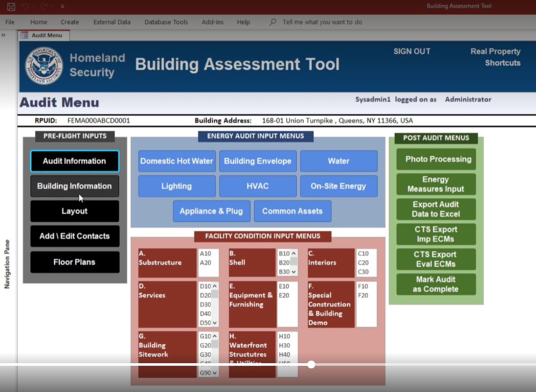
Task: Select F20 in Special Construction list
Action: point(363,295)
